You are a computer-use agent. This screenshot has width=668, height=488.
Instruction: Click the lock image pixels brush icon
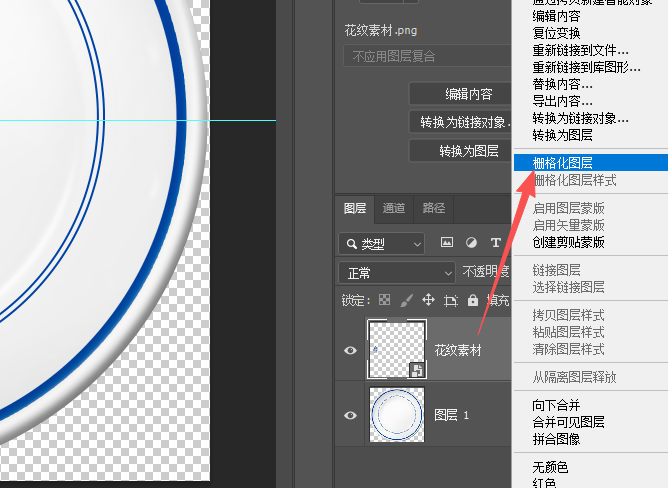406,300
